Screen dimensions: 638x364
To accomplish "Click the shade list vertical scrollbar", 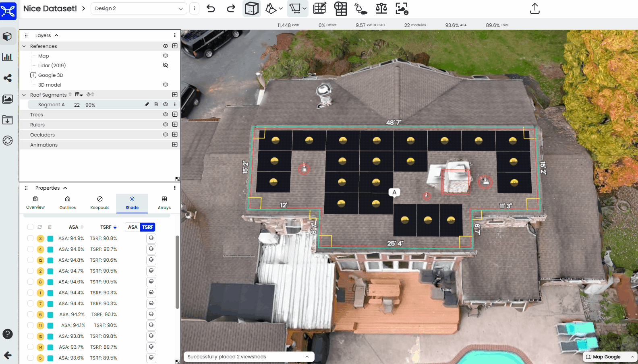I will click(177, 272).
